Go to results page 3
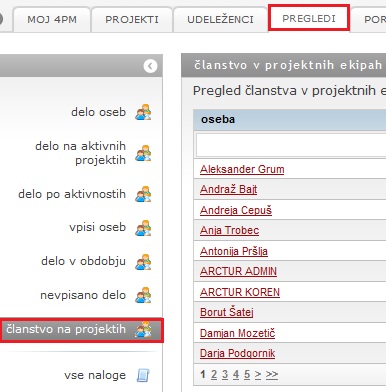Image resolution: width=386 pixels, height=392 pixels. [x=225, y=375]
